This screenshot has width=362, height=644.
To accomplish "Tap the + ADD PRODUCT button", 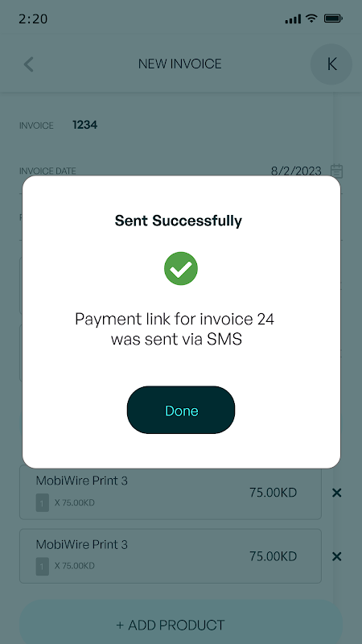I will click(180, 625).
